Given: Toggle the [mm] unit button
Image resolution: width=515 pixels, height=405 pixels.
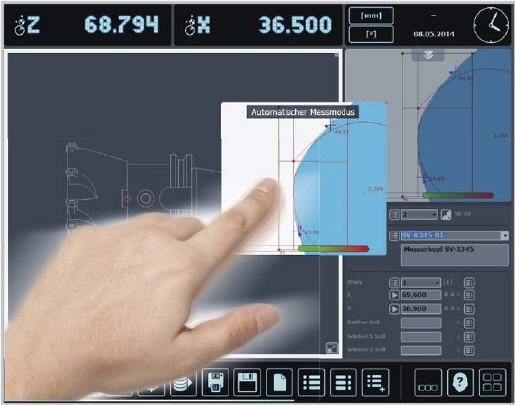Looking at the screenshot, I should click(x=371, y=16).
